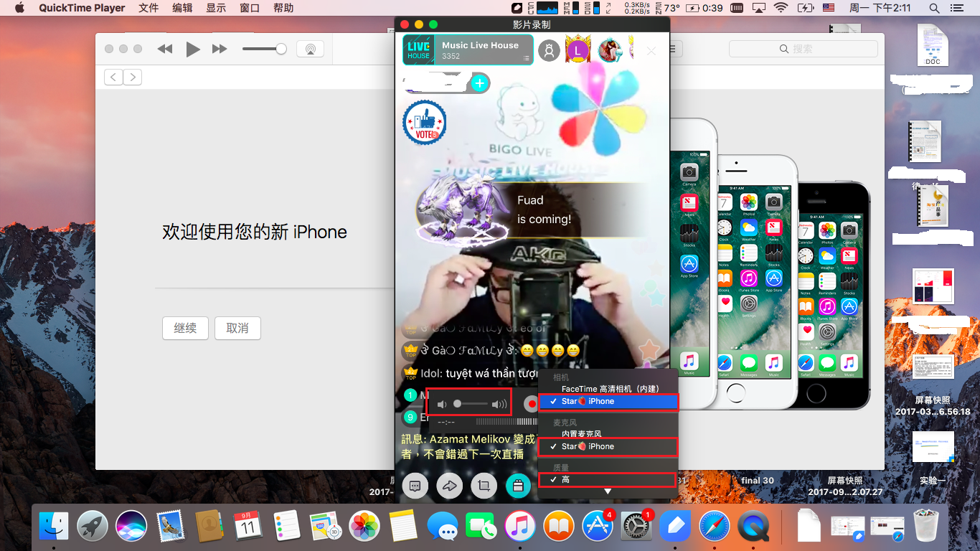
Task: Open Reminders from the Dock
Action: 286,527
